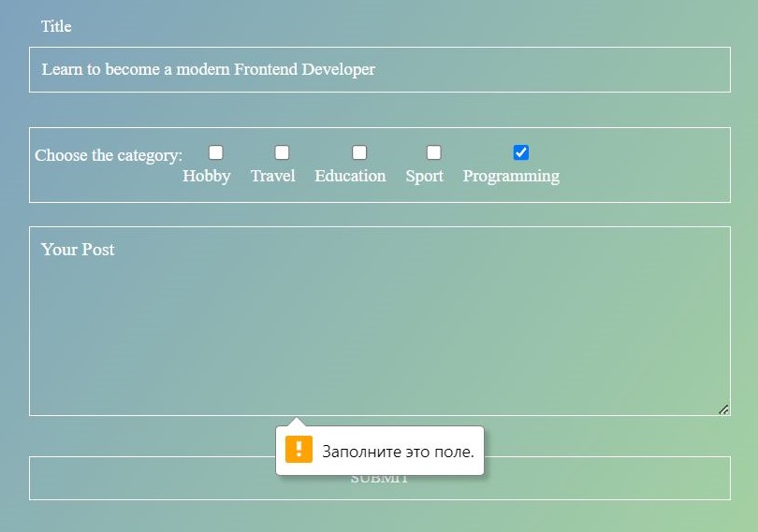Image resolution: width=758 pixels, height=532 pixels.
Task: Click the Title label above the input
Action: pyautogui.click(x=56, y=26)
